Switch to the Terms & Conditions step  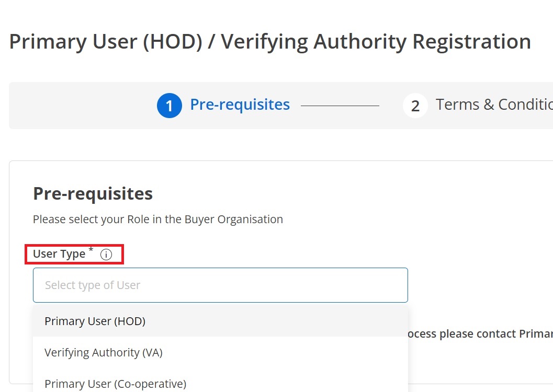tap(471, 105)
